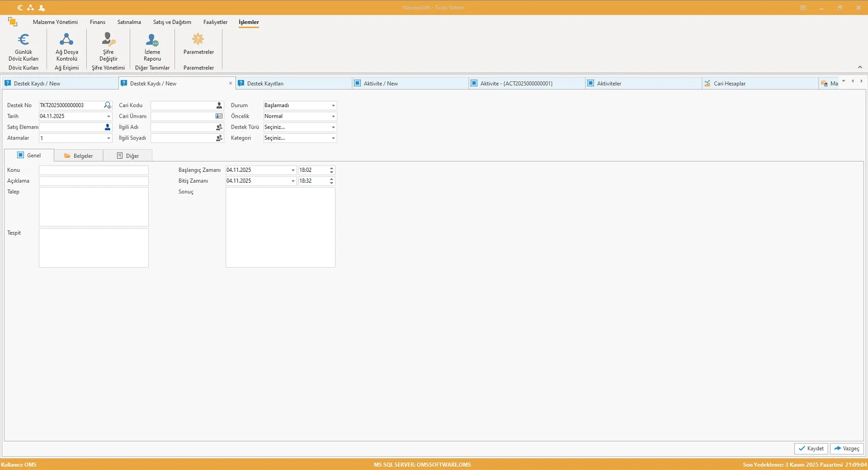Viewport: 868px width, 470px height.
Task: Open Parametreler gear icon
Action: [x=198, y=40]
